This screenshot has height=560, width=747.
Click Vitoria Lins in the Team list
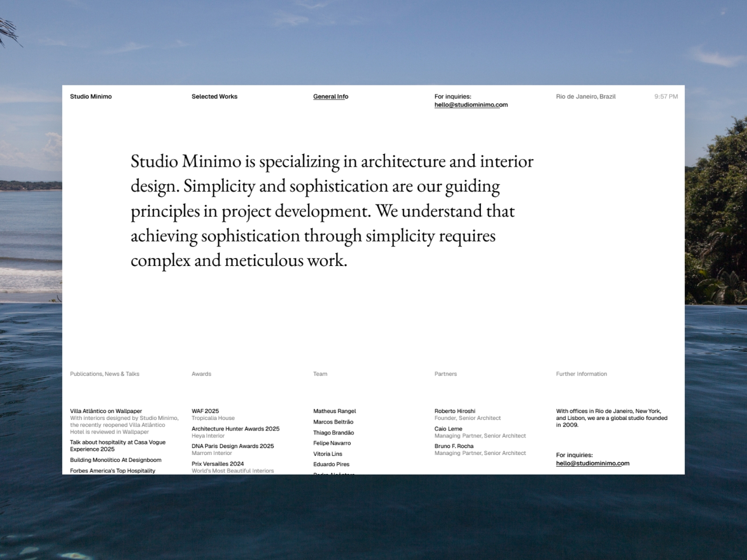click(x=327, y=454)
